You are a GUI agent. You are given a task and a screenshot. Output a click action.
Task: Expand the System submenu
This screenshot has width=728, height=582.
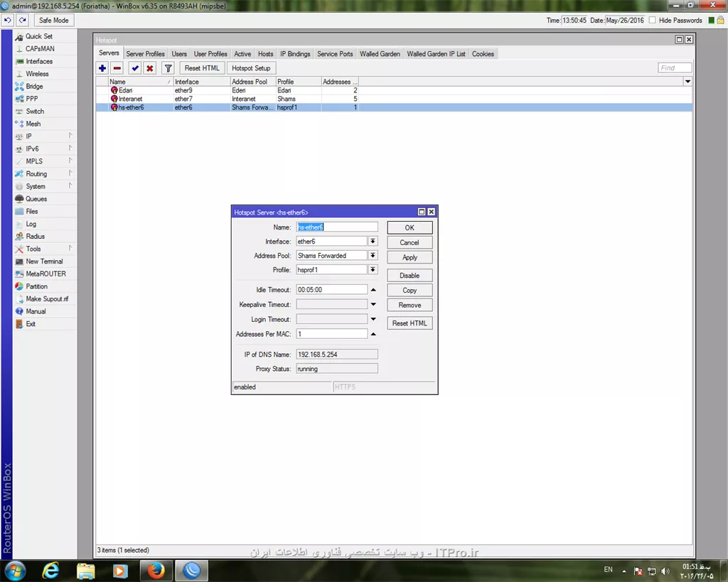[x=45, y=187]
